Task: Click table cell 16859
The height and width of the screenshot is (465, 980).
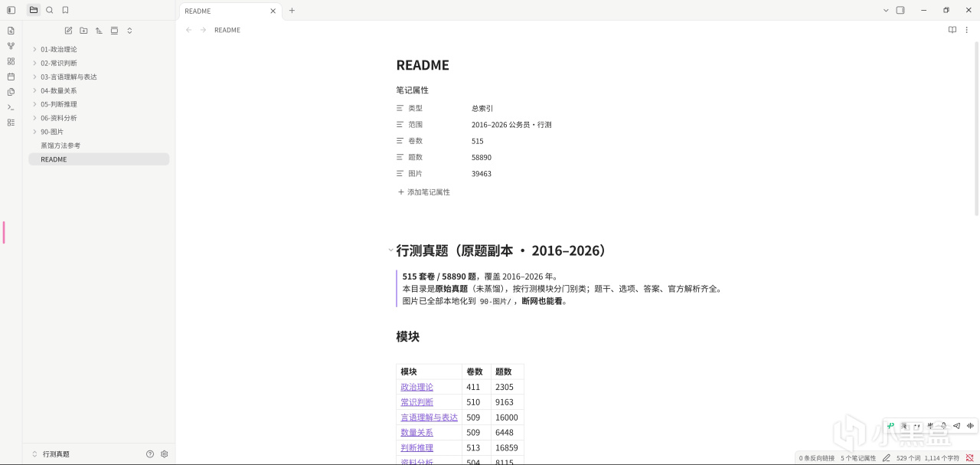Action: [x=506, y=448]
